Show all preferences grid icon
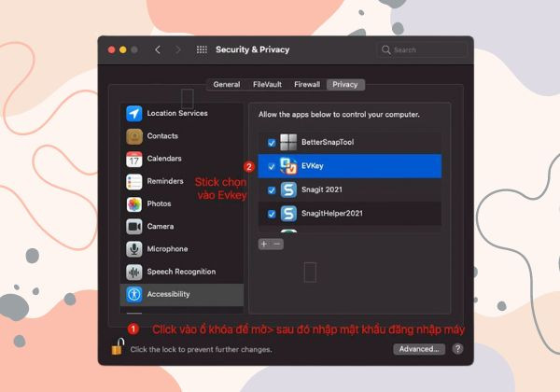Viewport: 560px width, 392px height. 202,49
